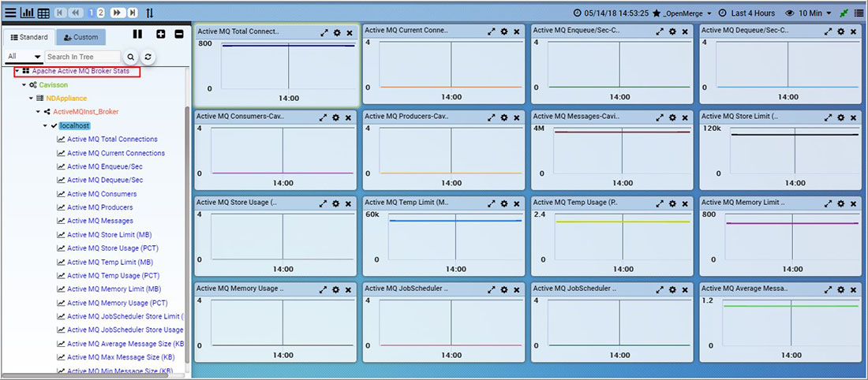Go to page 2 of dashboard

101,13
